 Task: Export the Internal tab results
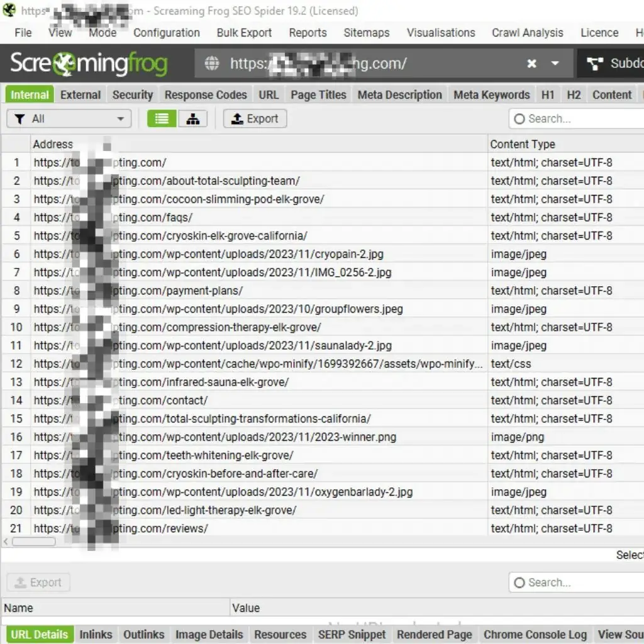tap(255, 119)
